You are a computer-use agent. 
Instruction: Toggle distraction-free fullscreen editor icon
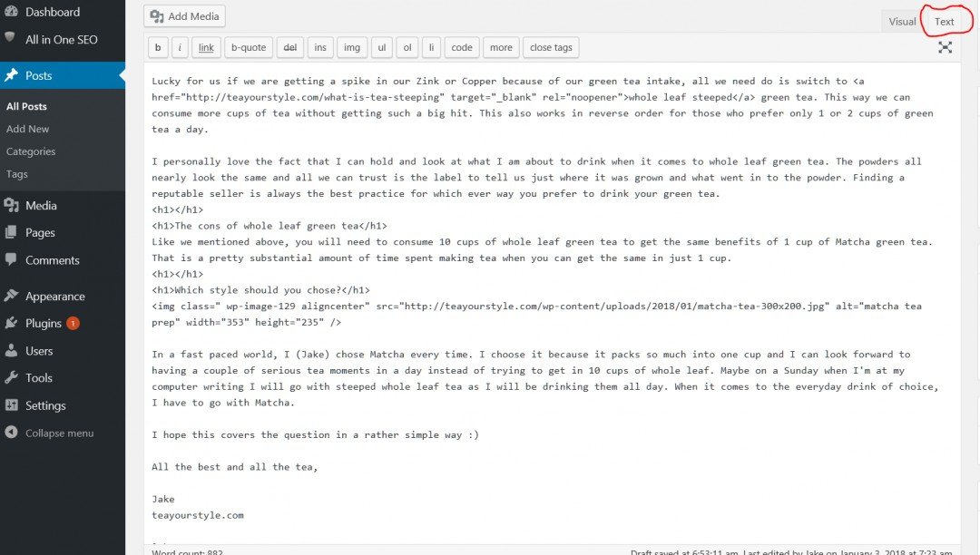pyautogui.click(x=945, y=47)
